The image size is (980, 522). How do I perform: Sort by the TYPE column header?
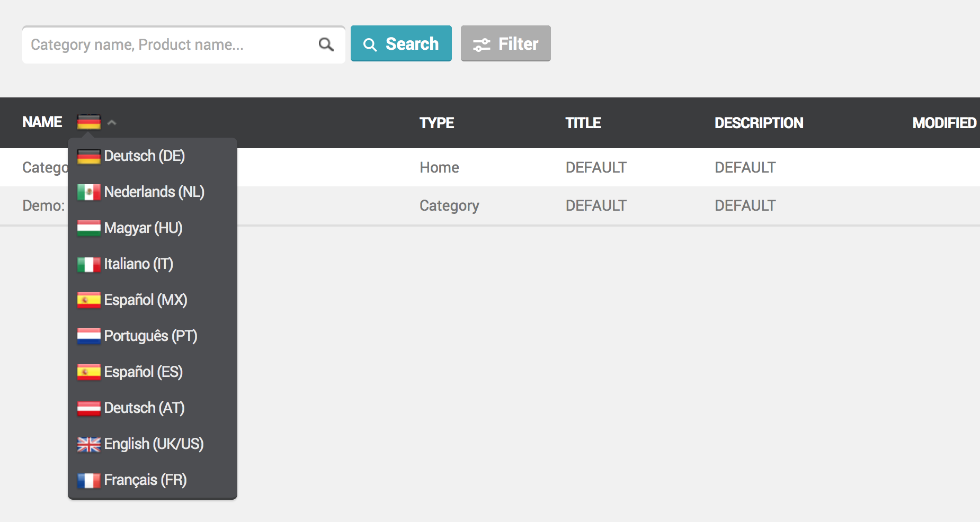pos(436,123)
